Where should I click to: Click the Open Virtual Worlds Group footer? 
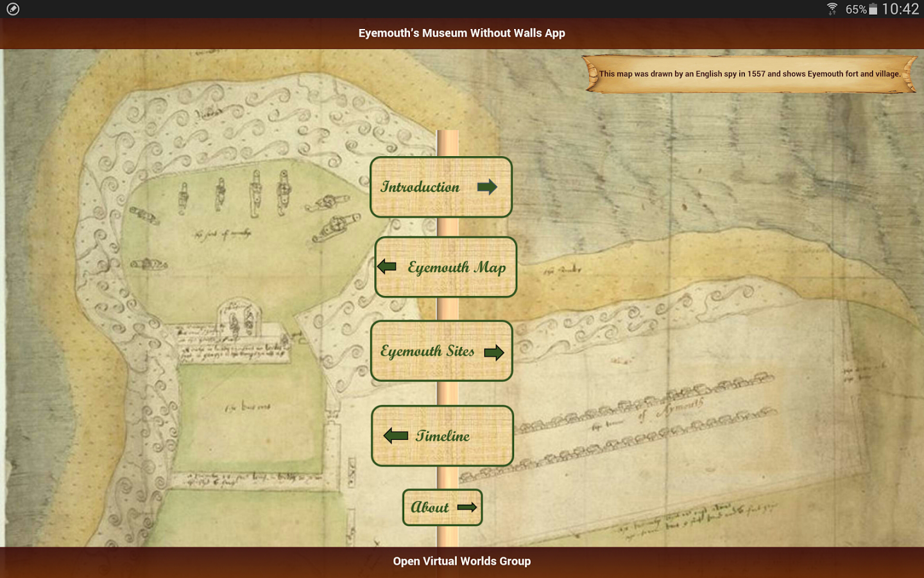[462, 561]
